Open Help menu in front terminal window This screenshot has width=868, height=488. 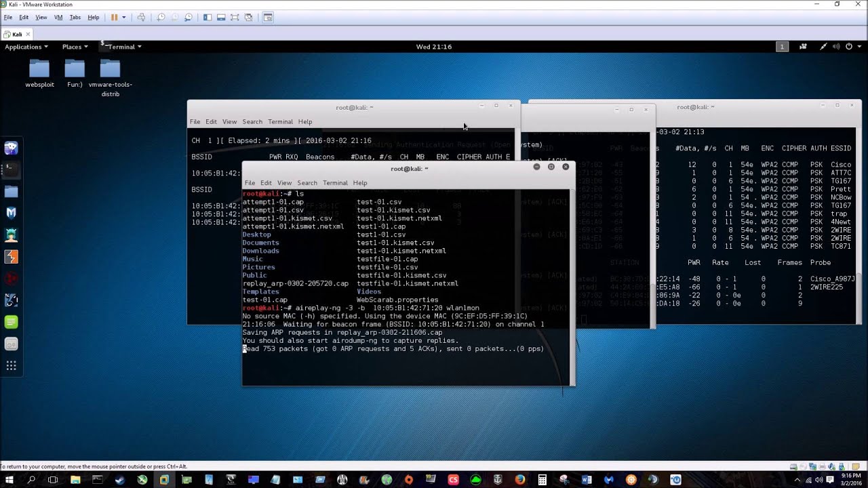[360, 183]
